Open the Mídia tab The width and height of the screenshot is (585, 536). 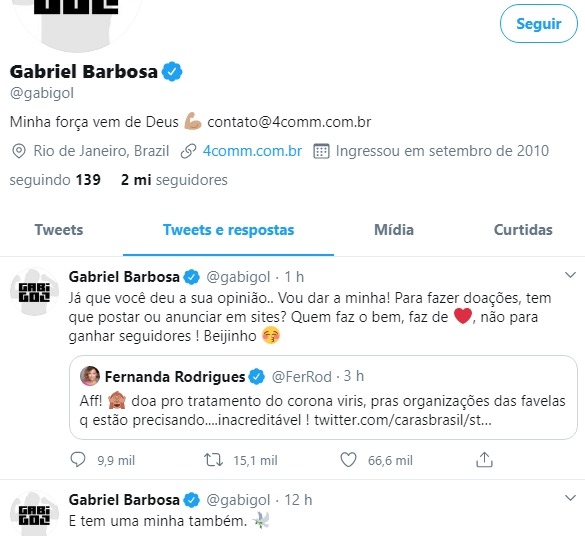click(x=394, y=230)
